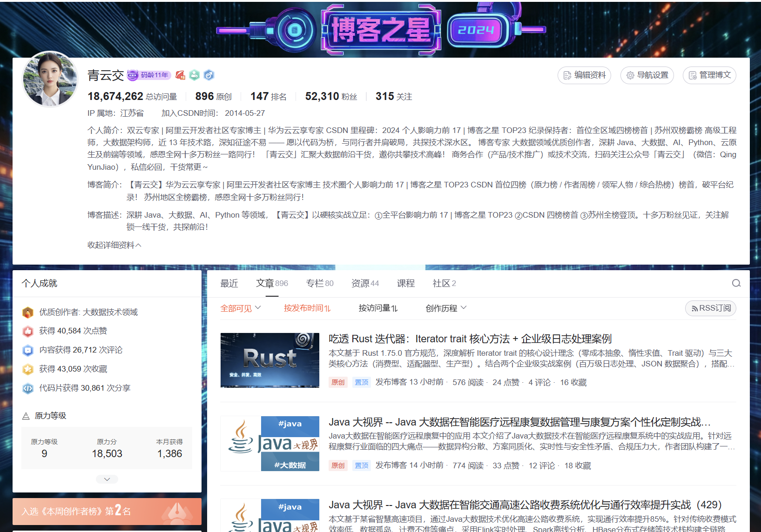Click the 博客之星 banner logo
Screen dimensions: 761x532
(381, 29)
